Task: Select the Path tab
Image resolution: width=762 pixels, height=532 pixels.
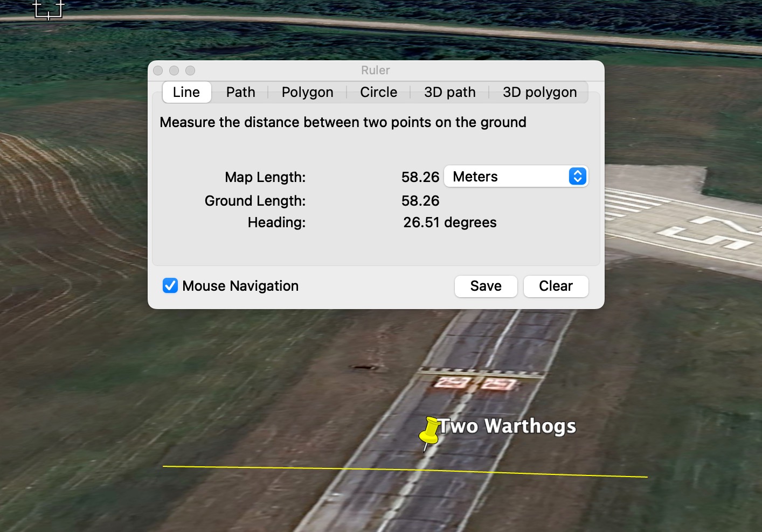Action: point(240,92)
